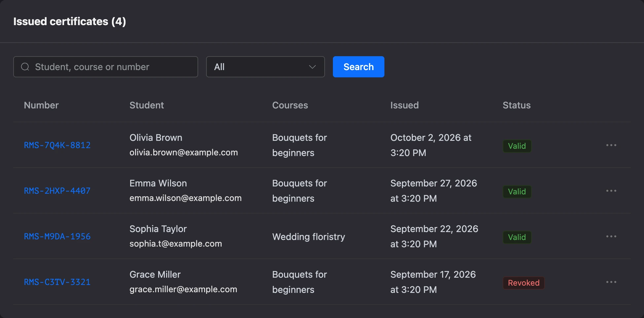Click Bouquets for beginners in Olivia Brown row
Screen dimensions: 644x318
pyautogui.click(x=300, y=145)
